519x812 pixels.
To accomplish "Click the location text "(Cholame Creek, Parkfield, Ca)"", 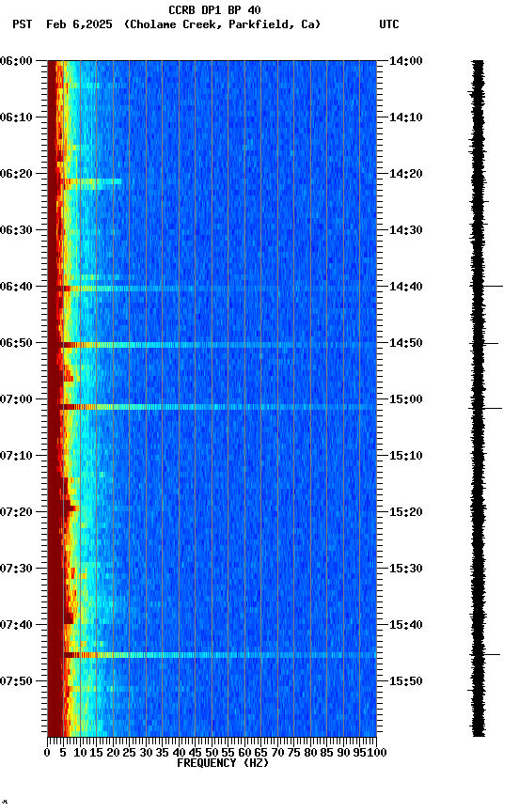I will 222,24.
